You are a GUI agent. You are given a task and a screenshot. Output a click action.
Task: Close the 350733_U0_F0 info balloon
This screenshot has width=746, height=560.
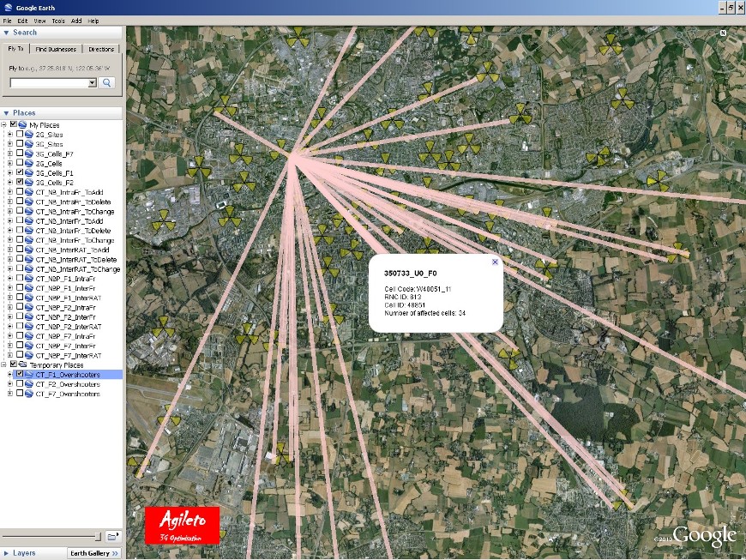point(495,262)
